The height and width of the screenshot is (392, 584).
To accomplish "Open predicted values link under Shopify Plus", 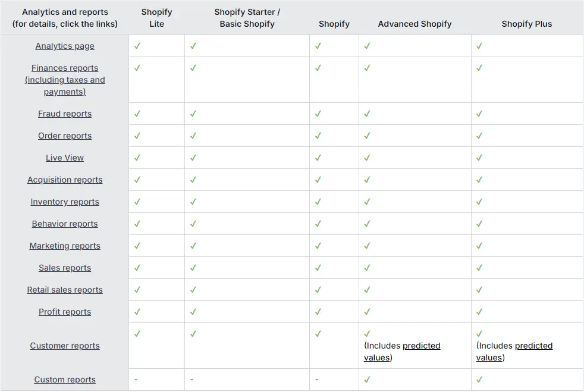I will [514, 352].
